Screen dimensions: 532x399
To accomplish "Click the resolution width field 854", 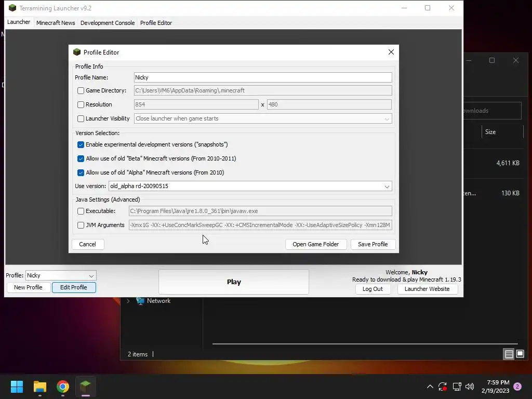I will pos(196,104).
